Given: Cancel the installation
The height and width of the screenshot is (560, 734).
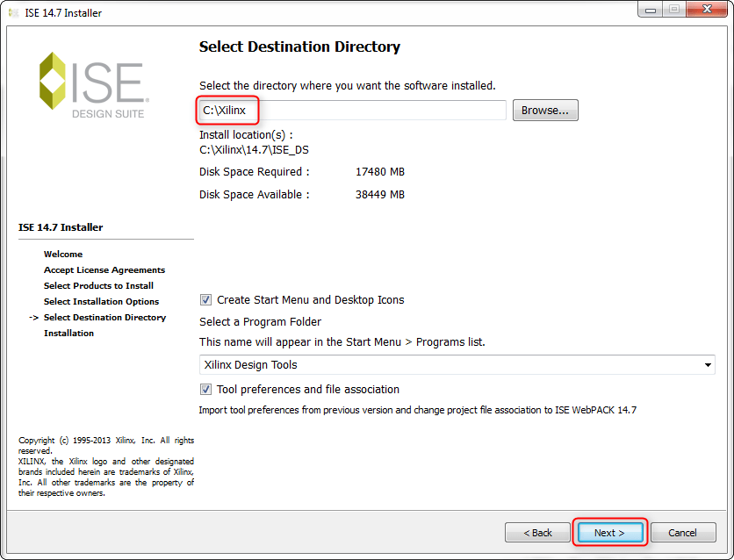Looking at the screenshot, I should coord(682,533).
